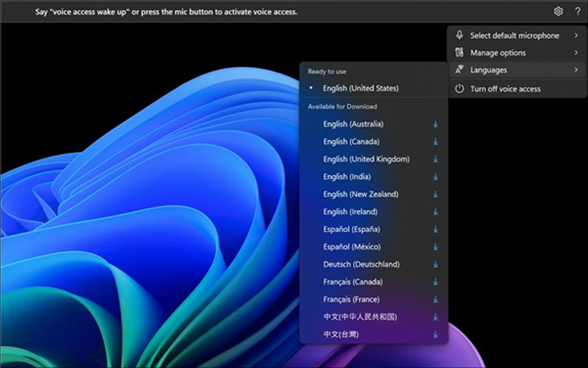Click the microphone icon beside Select default microphone
The height and width of the screenshot is (368, 588).
point(460,36)
